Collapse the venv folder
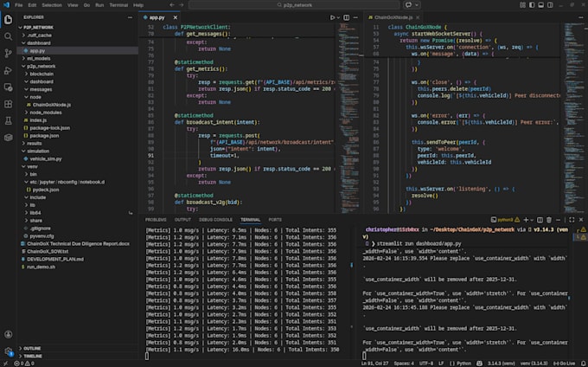 click(32, 166)
